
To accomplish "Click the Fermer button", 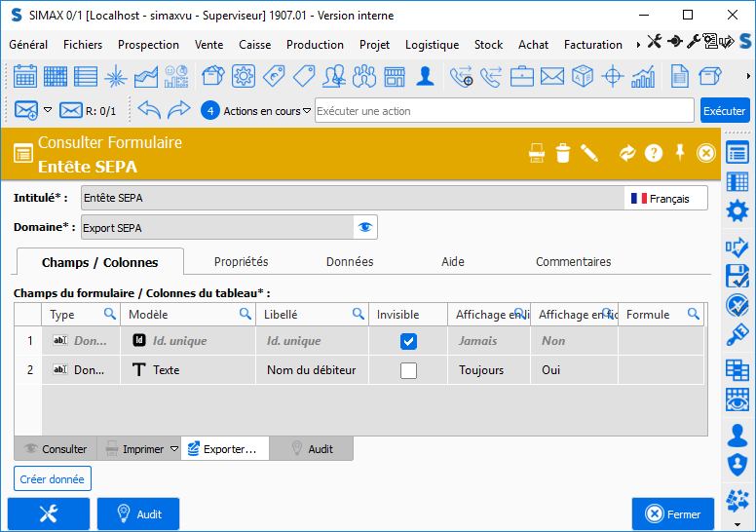I will [x=672, y=514].
